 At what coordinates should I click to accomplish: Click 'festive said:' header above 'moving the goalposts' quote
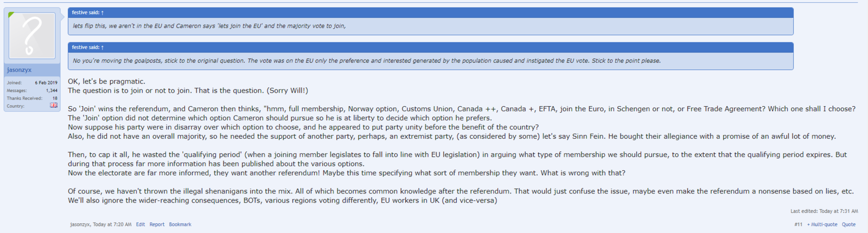point(86,48)
